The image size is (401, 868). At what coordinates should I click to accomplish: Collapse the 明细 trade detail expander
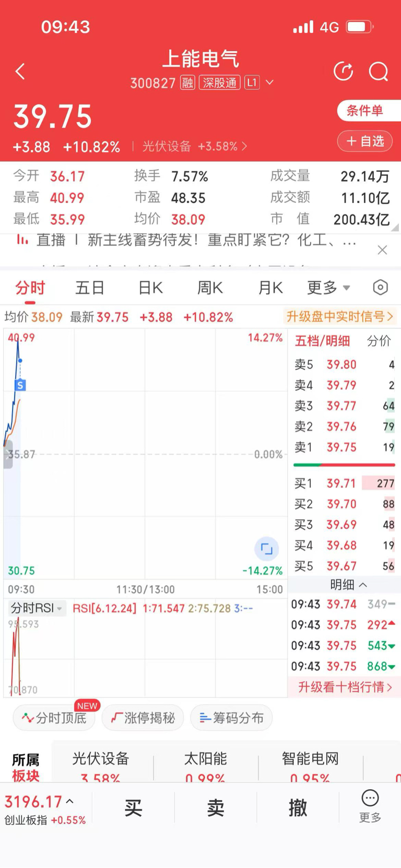pos(348,585)
